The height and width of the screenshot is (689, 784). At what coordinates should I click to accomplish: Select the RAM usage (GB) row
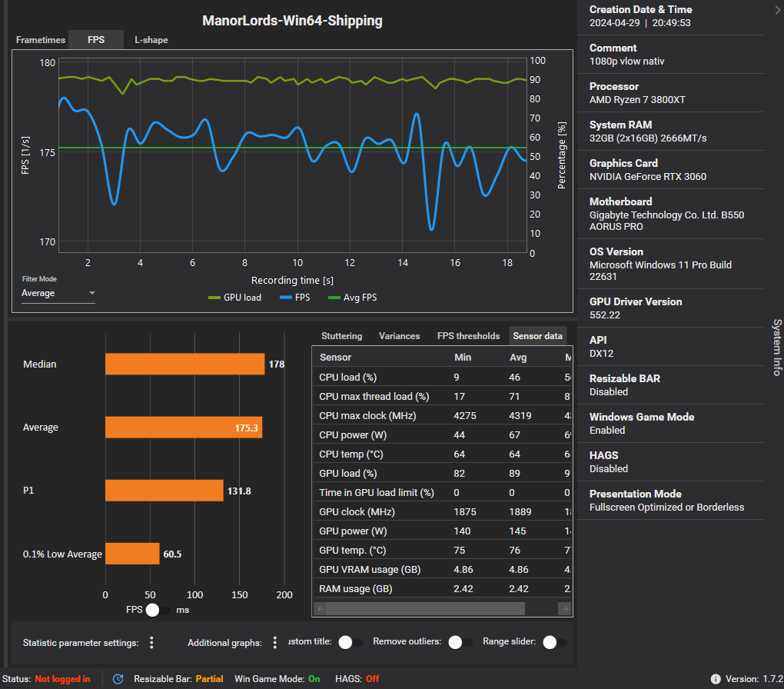coord(443,588)
